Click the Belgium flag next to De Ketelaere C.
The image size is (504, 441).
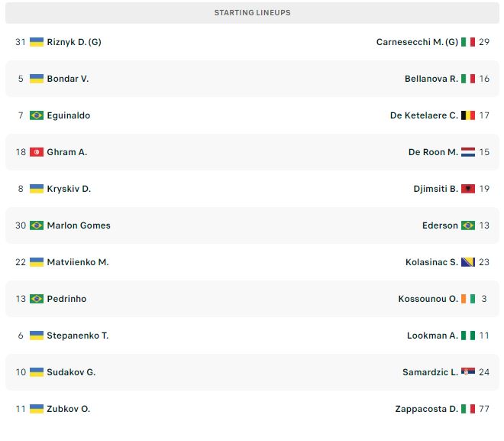point(467,115)
